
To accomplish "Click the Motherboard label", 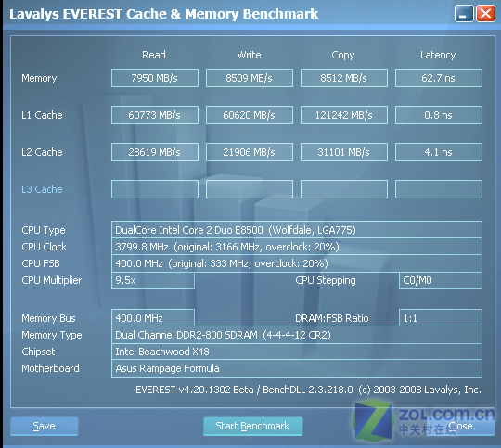I will point(50,368).
